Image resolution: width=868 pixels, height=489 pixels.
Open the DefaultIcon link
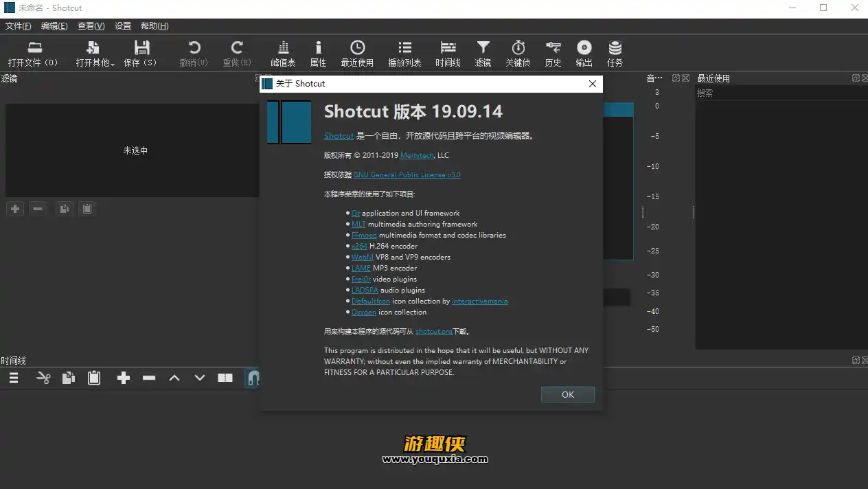click(371, 301)
